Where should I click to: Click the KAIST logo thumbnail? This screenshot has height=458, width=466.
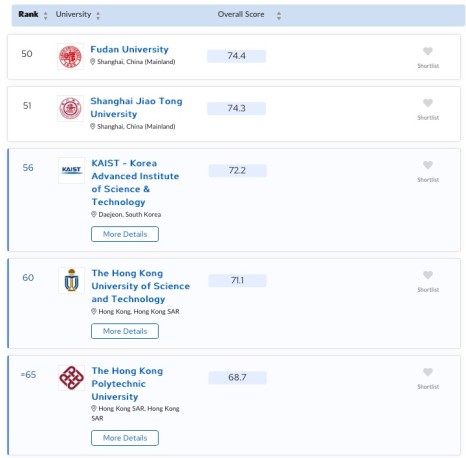tap(71, 170)
